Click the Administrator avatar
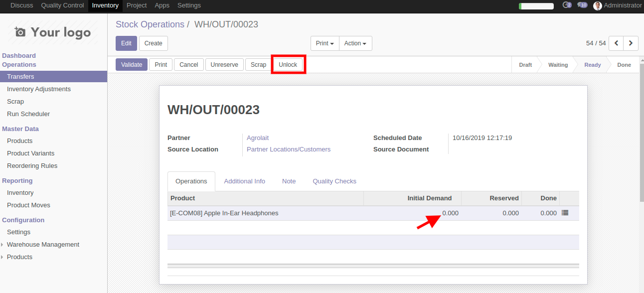Image resolution: width=644 pixels, height=293 pixels. pyautogui.click(x=598, y=6)
